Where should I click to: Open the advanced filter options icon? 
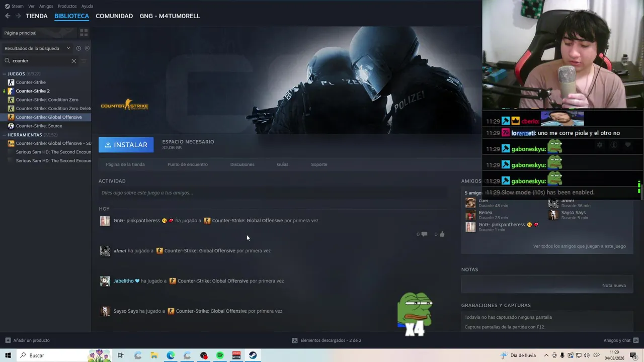[84, 61]
